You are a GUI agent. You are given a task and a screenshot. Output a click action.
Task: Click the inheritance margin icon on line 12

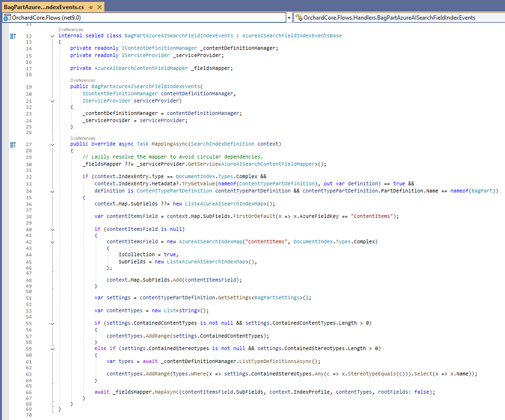coord(13,36)
